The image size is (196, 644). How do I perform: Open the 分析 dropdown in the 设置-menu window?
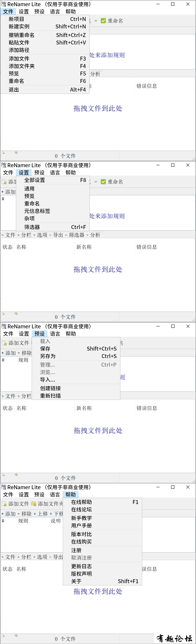point(94,235)
